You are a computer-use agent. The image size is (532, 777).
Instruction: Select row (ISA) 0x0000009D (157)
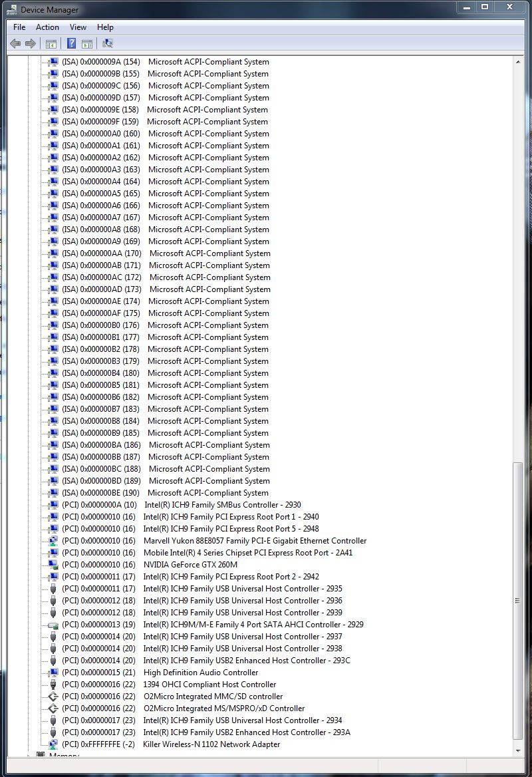[x=166, y=98]
